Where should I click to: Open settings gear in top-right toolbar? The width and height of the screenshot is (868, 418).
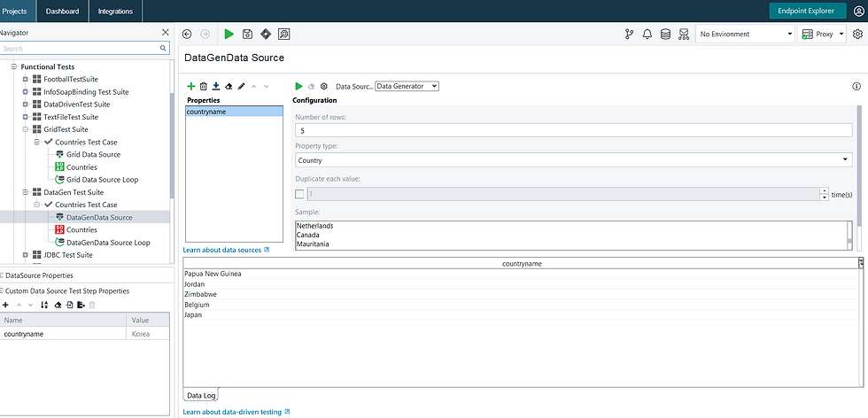coord(858,35)
